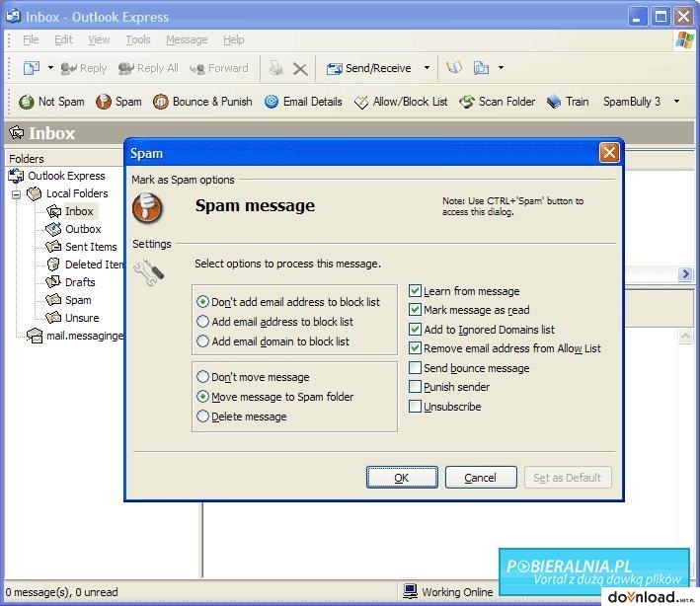Select the Drafts folder

point(80,282)
